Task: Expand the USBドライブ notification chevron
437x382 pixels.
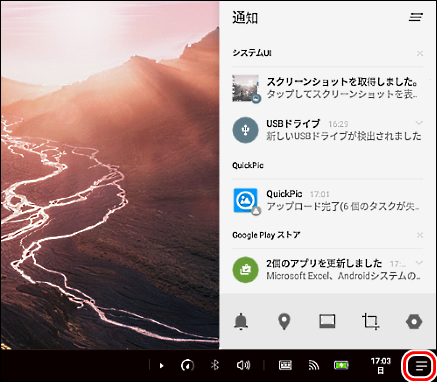Action: coord(419,123)
